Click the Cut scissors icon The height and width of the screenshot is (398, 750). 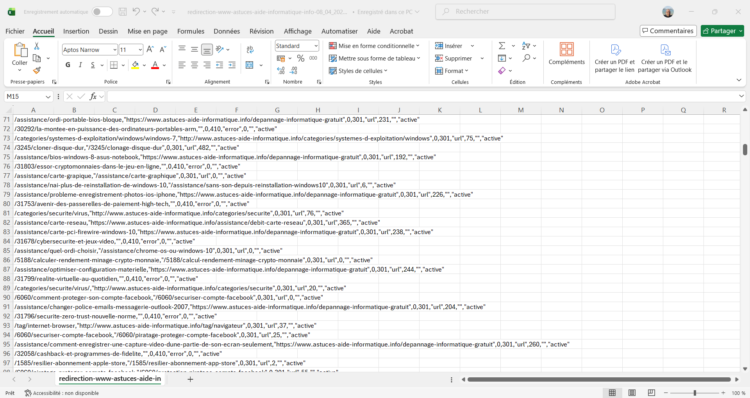coord(36,46)
